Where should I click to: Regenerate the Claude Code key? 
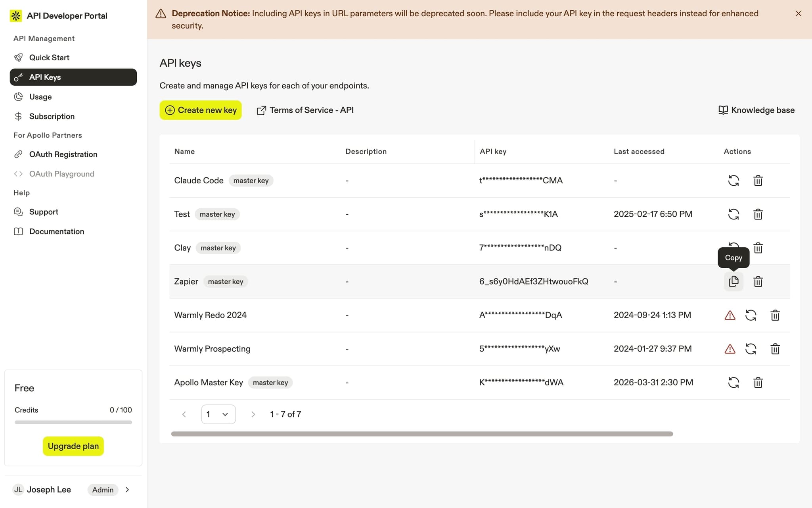tap(734, 181)
